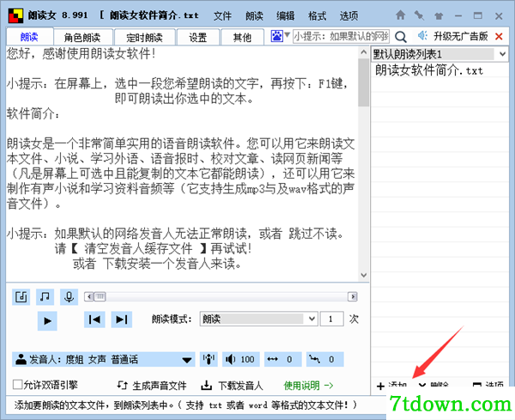The height and width of the screenshot is (420, 515).
Task: Click the pin window icon
Action: [x=419, y=15]
